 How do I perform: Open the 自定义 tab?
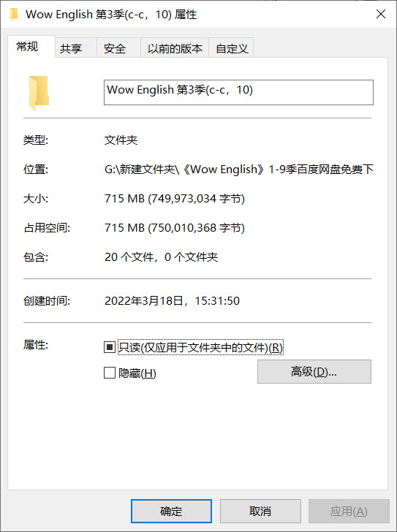pyautogui.click(x=232, y=48)
